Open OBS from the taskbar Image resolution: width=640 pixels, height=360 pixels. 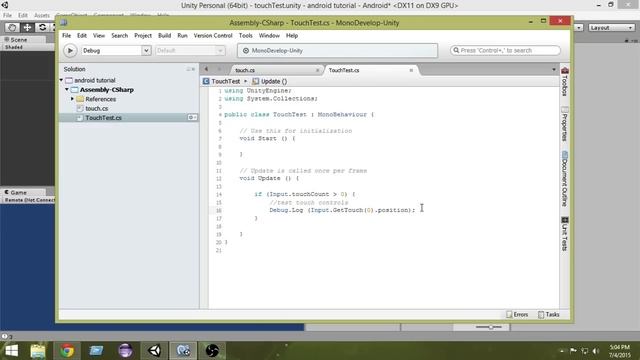tap(212, 351)
